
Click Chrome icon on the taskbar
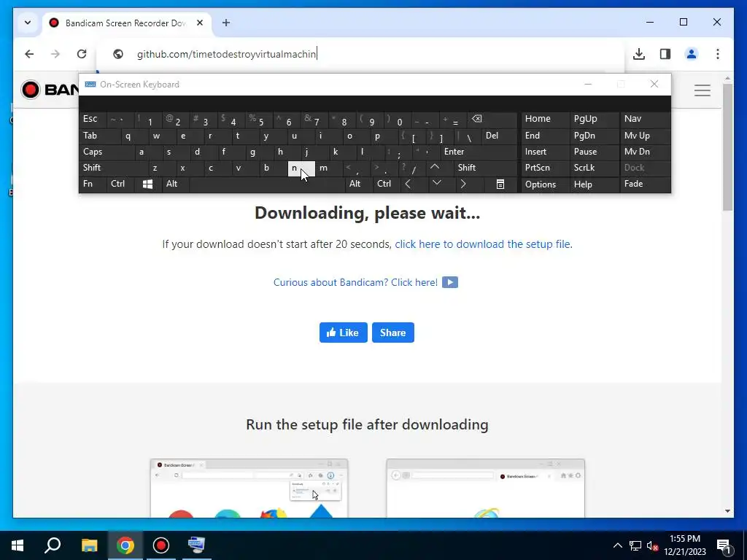(x=125, y=545)
